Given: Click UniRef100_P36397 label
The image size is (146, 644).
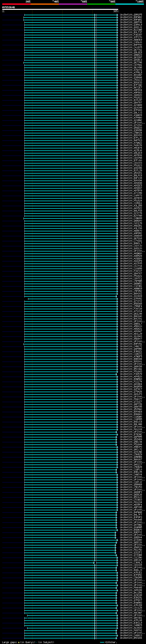Looking at the screenshot, I should (x=131, y=35).
